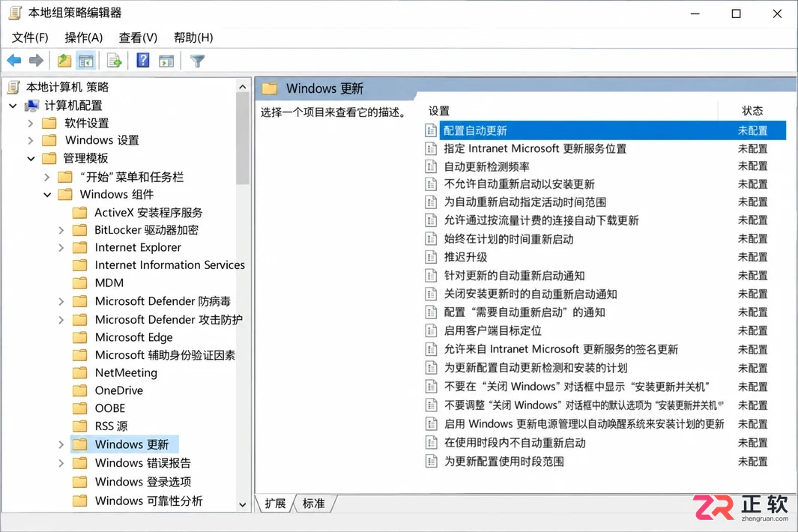Click the Up one level folder icon
Viewport: 798px width, 532px height.
[64, 61]
